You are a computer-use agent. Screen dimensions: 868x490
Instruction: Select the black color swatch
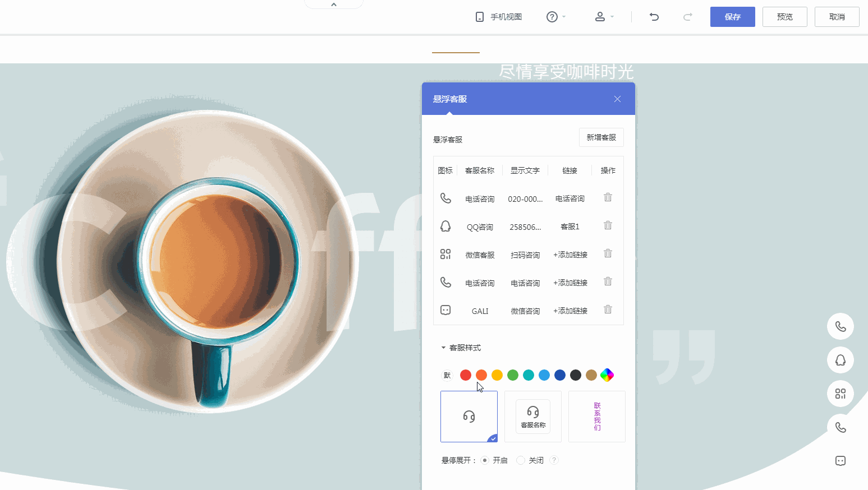(x=576, y=375)
